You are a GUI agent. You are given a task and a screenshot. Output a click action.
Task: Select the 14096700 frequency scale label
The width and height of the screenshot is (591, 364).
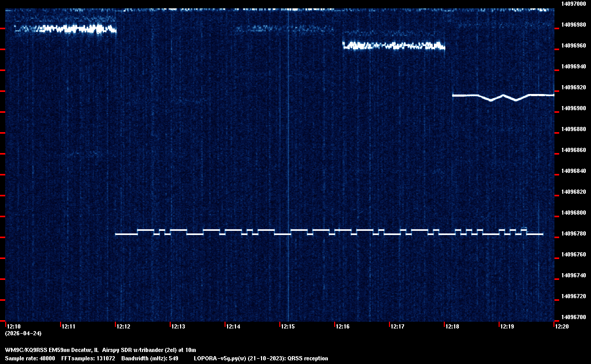(x=573, y=317)
